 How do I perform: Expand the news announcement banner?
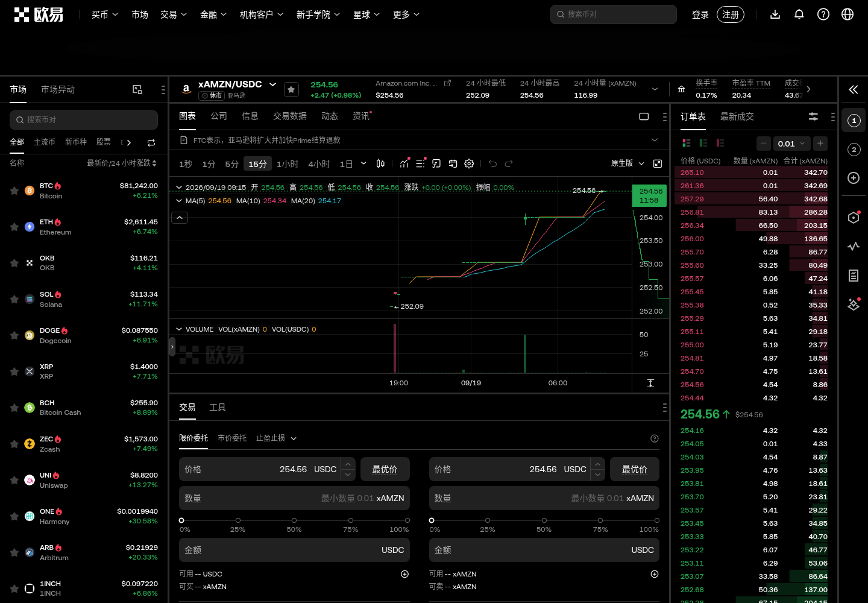pos(655,140)
